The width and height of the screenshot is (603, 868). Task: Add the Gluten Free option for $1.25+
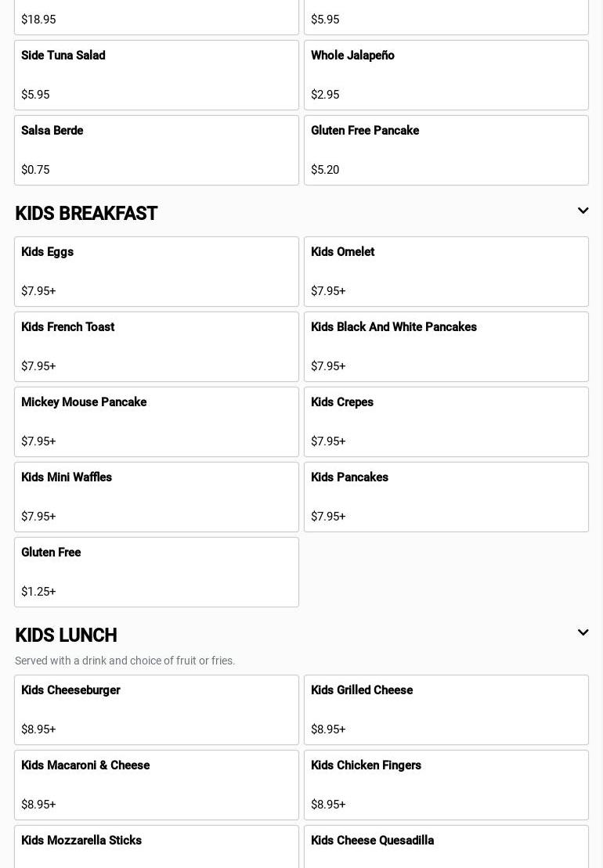(157, 572)
